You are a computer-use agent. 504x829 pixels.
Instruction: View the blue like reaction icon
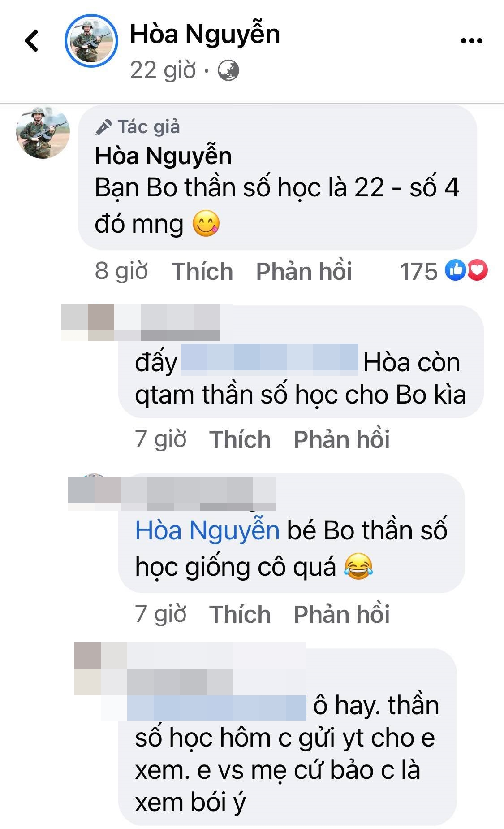click(x=456, y=270)
